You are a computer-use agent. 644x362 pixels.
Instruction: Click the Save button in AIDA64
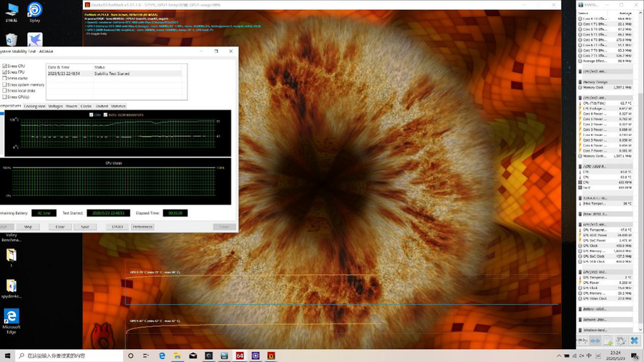point(84,227)
